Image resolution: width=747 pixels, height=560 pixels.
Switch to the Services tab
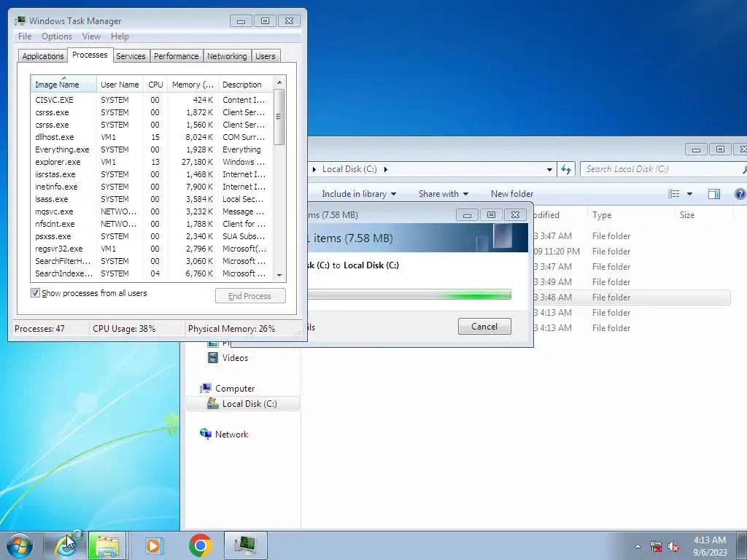click(131, 56)
